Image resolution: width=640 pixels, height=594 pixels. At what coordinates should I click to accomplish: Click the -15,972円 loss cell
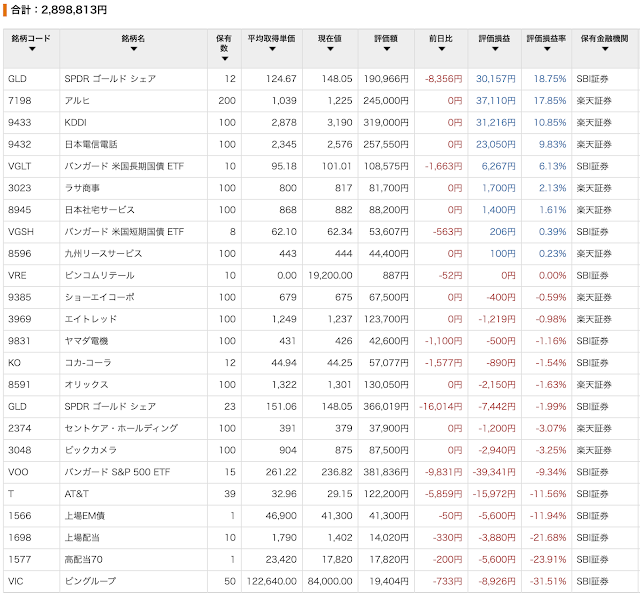coord(494,494)
